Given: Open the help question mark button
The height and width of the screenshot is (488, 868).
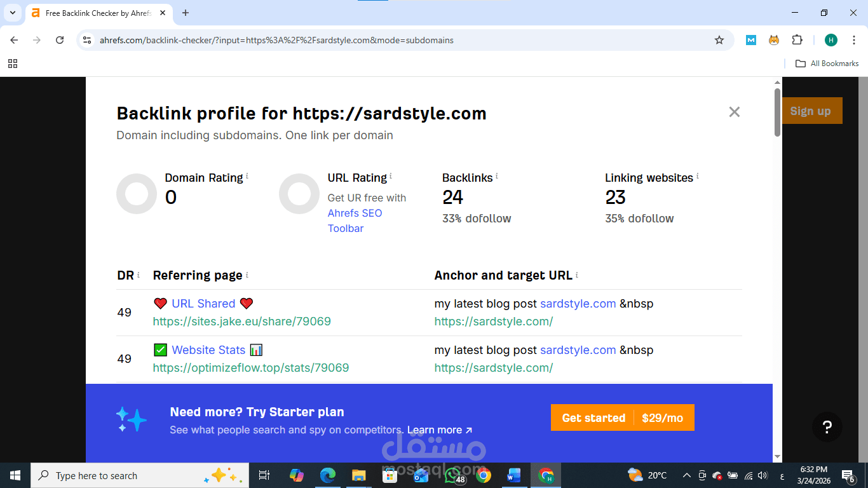Looking at the screenshot, I should point(827,426).
